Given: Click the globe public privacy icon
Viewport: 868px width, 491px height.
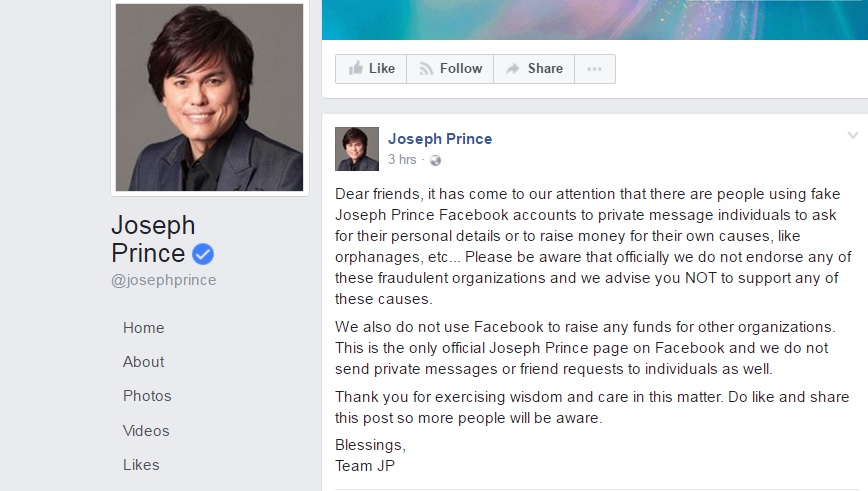Looking at the screenshot, I should coord(436,161).
